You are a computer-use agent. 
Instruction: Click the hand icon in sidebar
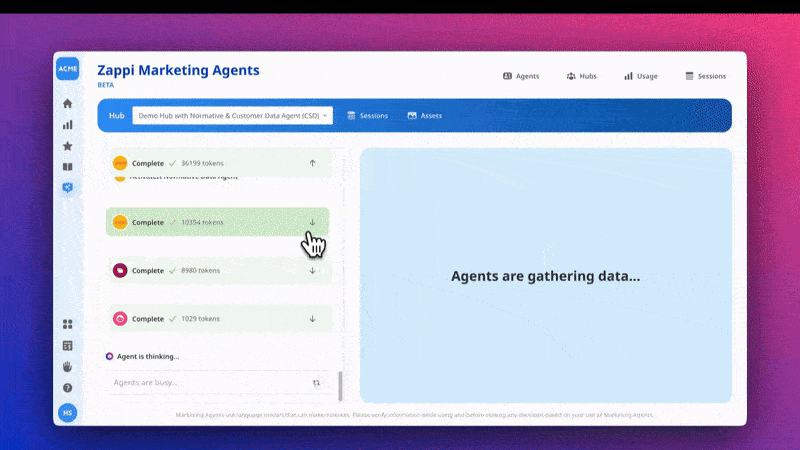[67, 367]
